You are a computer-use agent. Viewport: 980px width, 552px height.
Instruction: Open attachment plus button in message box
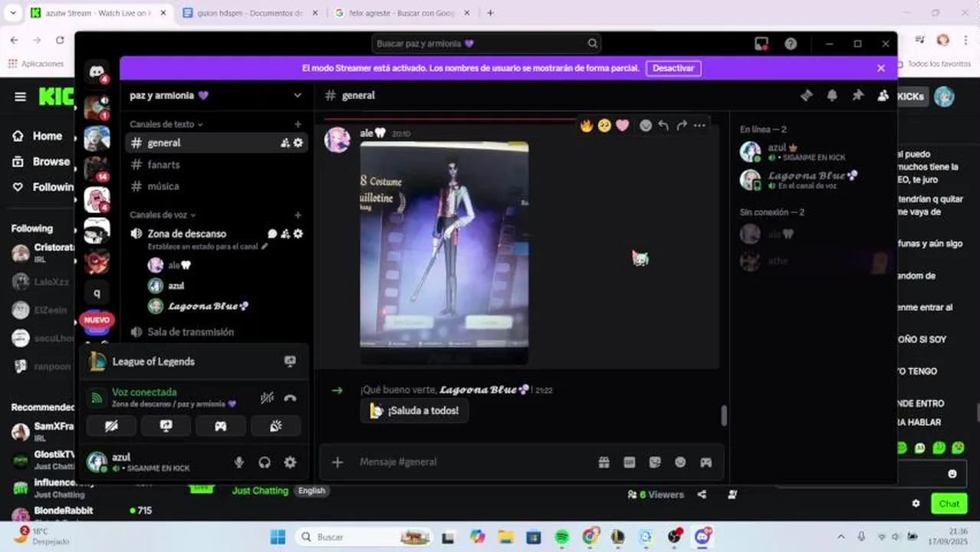337,462
